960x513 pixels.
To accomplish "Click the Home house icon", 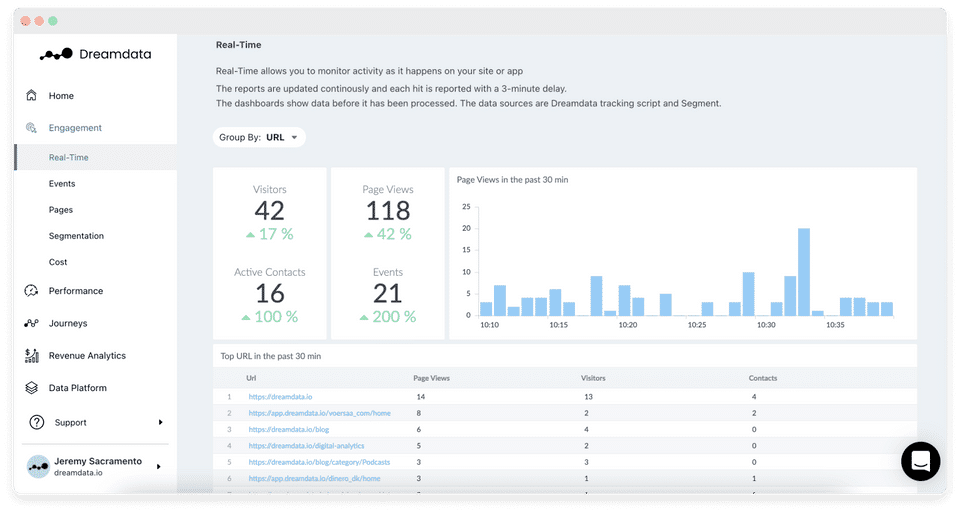I will (31, 95).
